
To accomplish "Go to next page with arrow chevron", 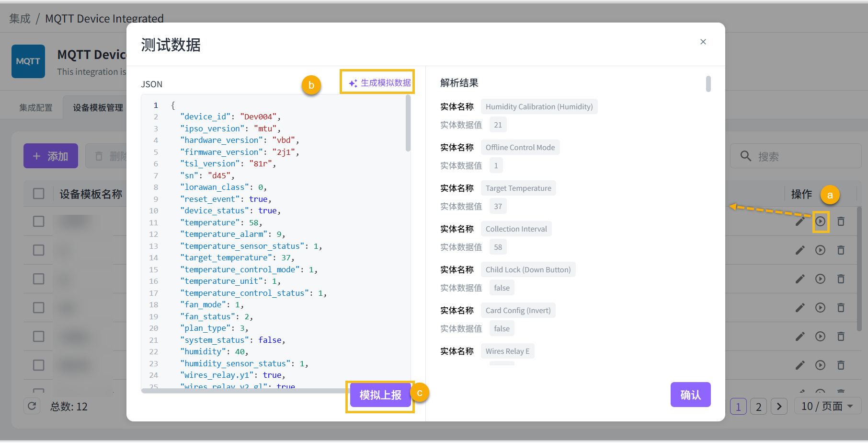I will tap(779, 407).
